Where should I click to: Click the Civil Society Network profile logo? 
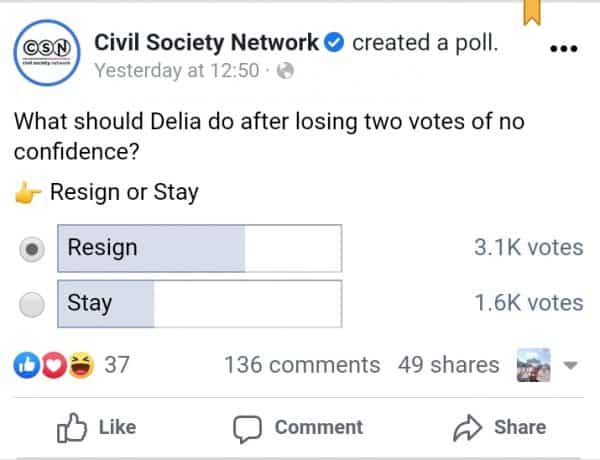45,53
